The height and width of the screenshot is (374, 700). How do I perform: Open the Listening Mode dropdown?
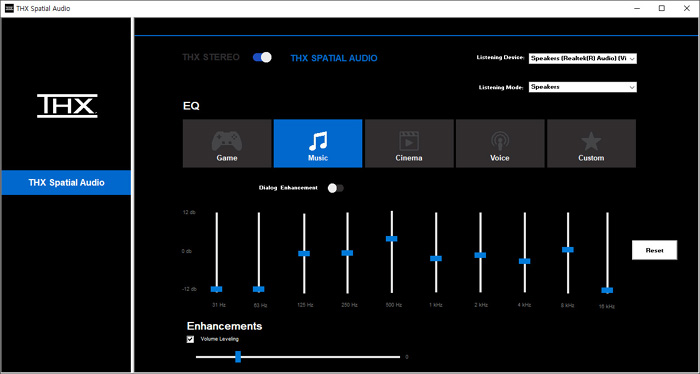[x=583, y=87]
